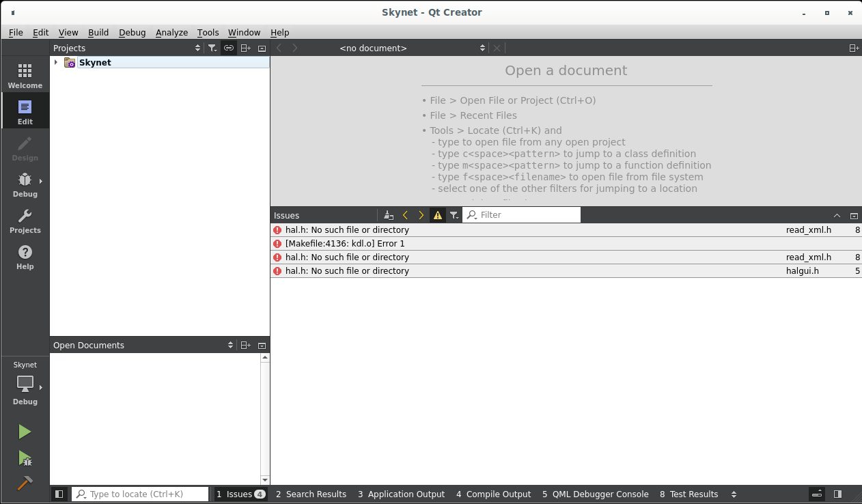The image size is (862, 504).
Task: Open the Open Documents view selector
Action: 143,345
